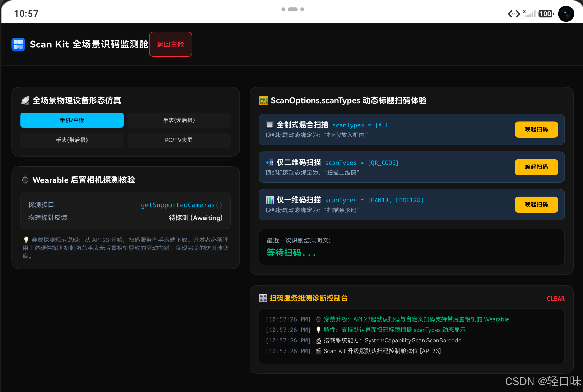The image size is (583, 392).
Task: Click the lightbulb icon in 特性 log line
Action: 318,330
